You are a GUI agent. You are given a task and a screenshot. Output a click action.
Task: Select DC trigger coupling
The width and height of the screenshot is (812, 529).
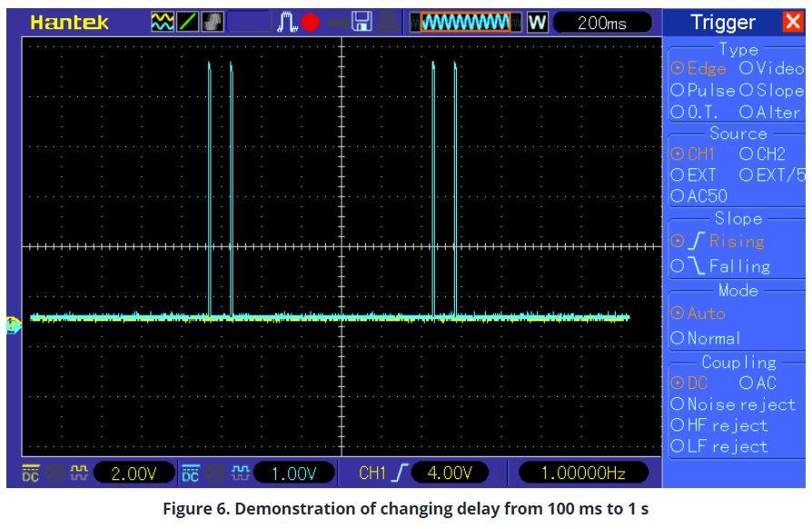tap(689, 383)
